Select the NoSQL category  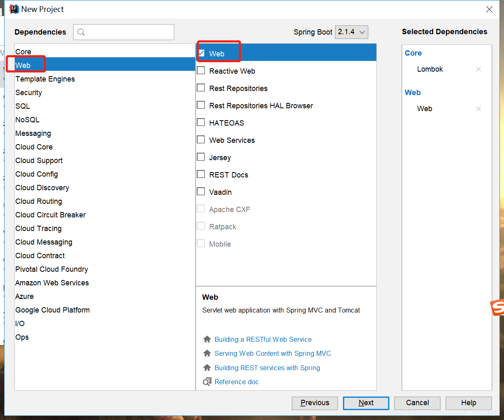105,119
